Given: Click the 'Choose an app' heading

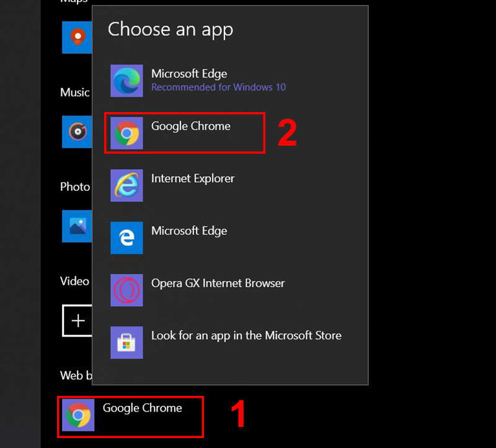Looking at the screenshot, I should (x=170, y=29).
